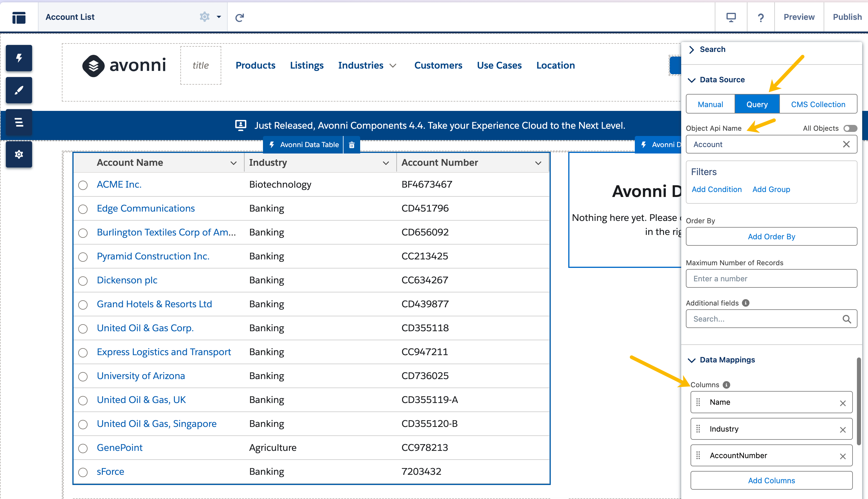Open the Components lightning bolt panel
Image resolution: width=868 pixels, height=499 pixels.
(x=19, y=58)
